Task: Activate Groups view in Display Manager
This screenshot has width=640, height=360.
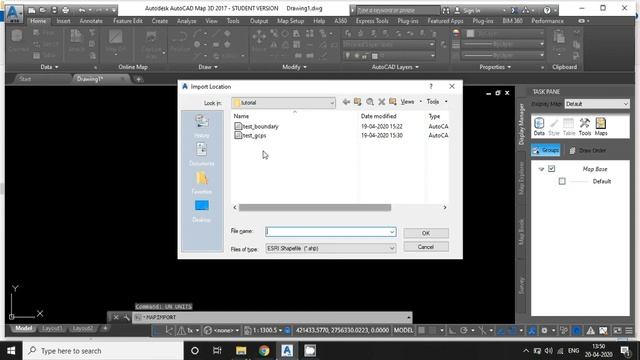Action: click(545, 150)
